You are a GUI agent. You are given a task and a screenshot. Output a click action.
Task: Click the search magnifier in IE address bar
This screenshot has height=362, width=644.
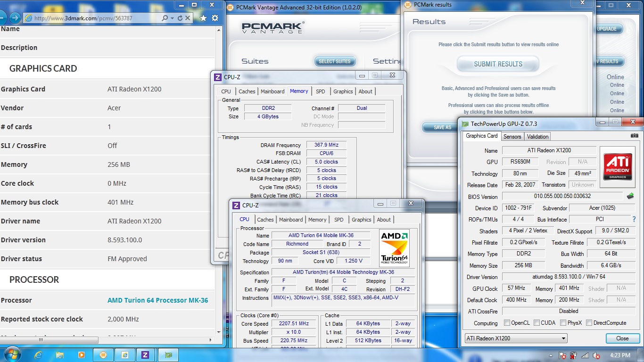165,18
